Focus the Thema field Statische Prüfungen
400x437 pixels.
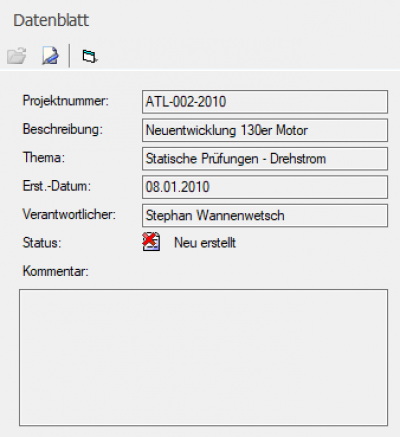pos(265,159)
